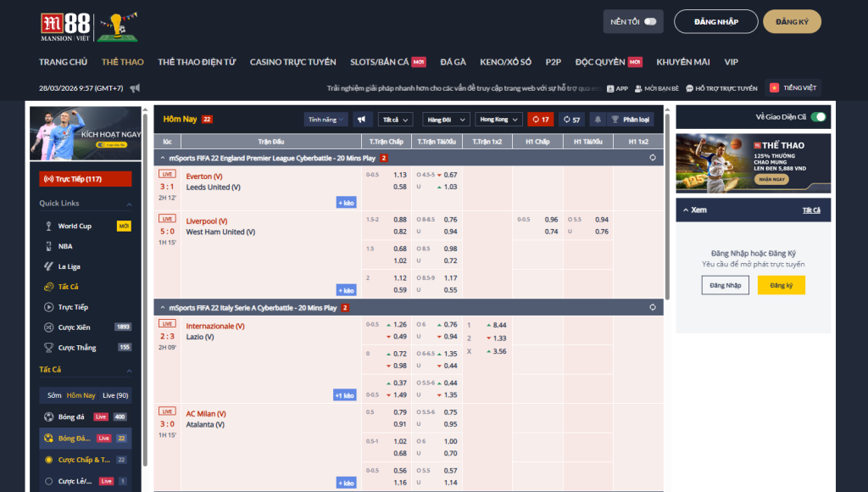Open the Kích Hoạt Ngay promo banner

[86, 133]
